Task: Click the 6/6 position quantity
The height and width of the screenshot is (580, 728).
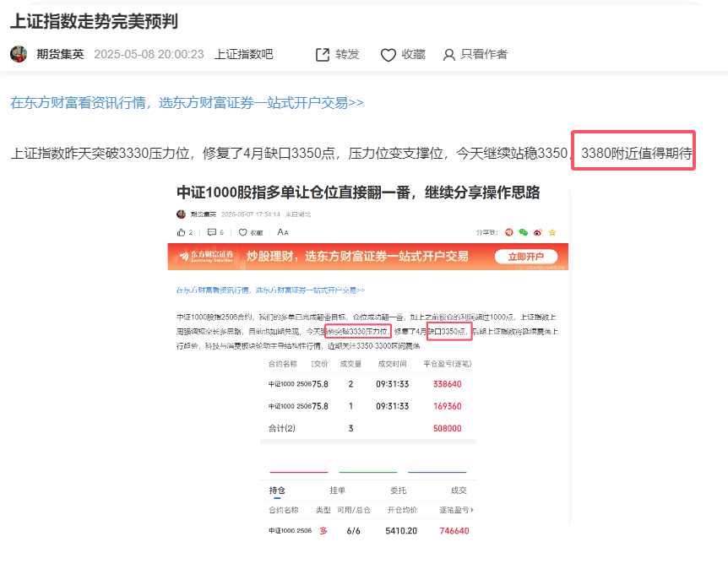Action: point(353,531)
